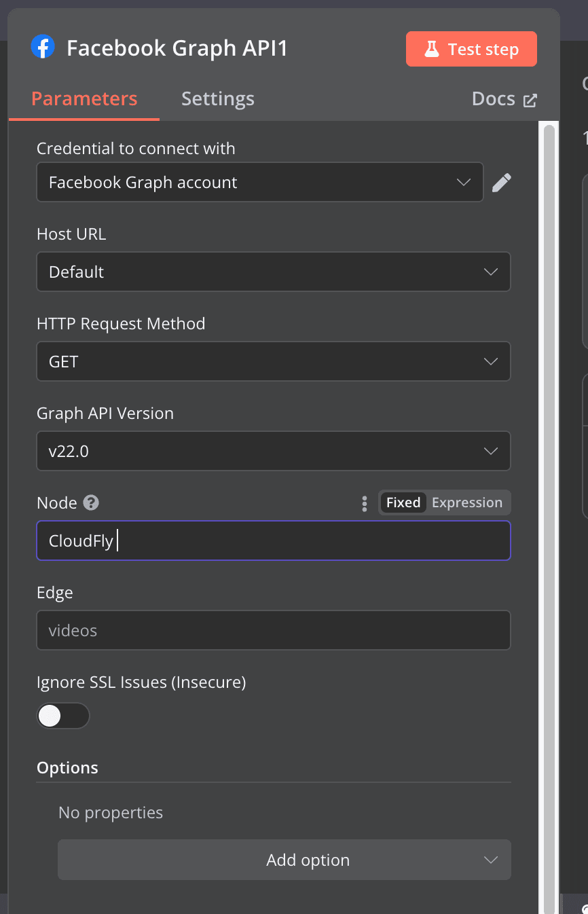The image size is (588, 914).
Task: Click the panel's vertical scrollbar
Action: [549, 475]
